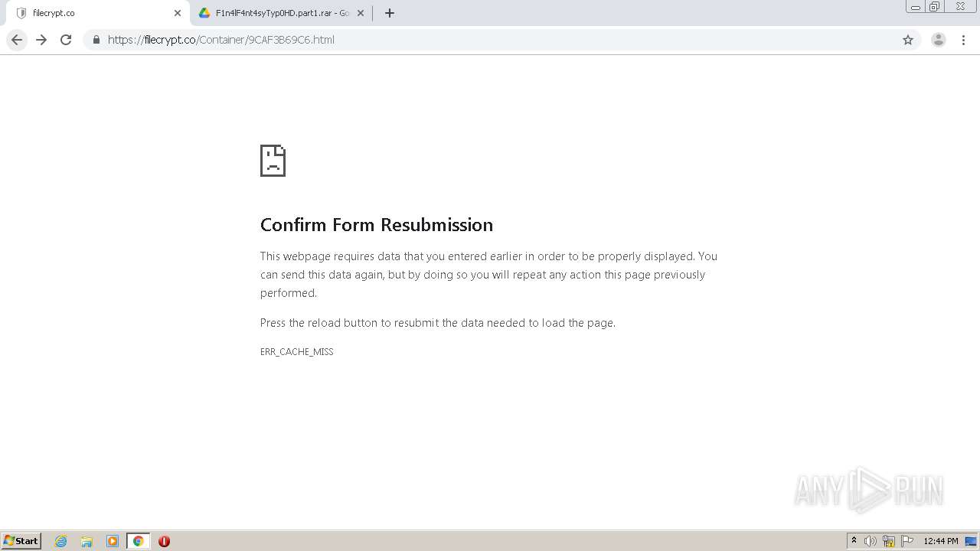
Task: Open a new tab with the plus button
Action: [390, 13]
